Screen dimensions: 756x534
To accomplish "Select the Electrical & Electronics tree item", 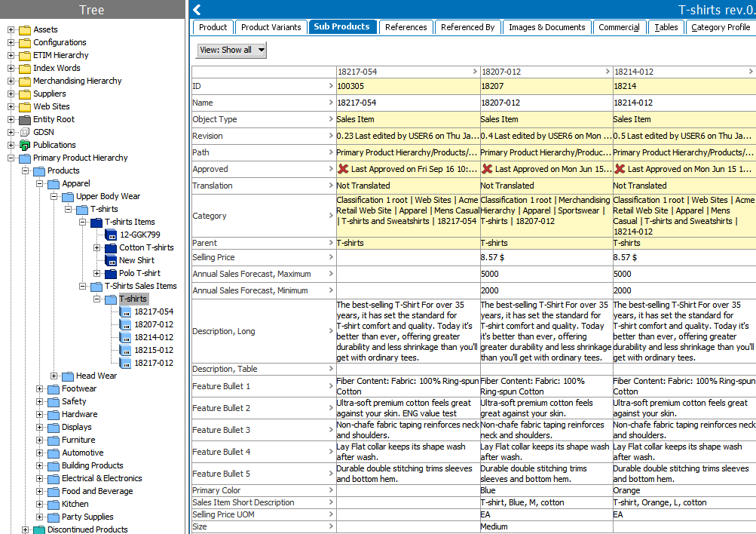I will pos(102,478).
